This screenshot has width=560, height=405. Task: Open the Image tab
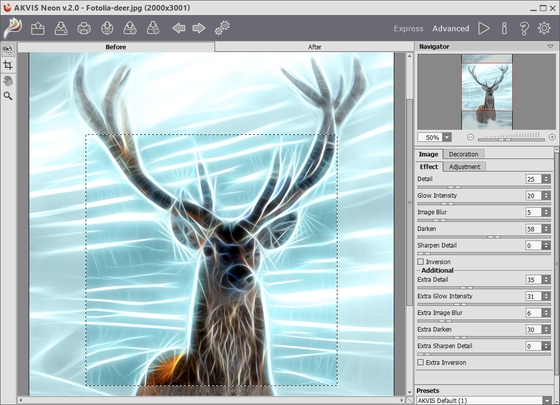(429, 154)
